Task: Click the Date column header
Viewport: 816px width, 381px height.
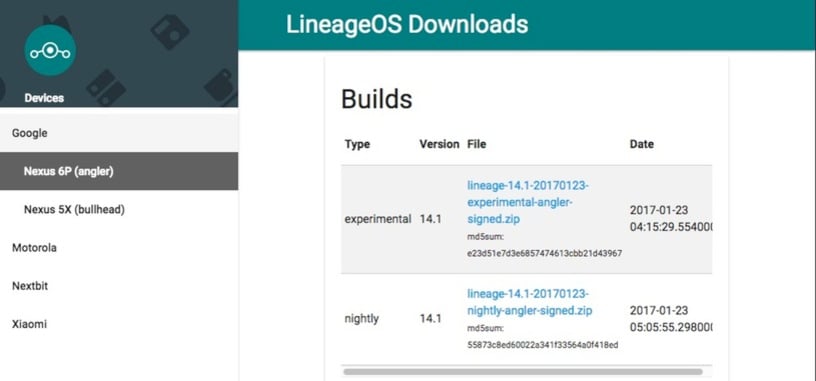Action: click(642, 144)
